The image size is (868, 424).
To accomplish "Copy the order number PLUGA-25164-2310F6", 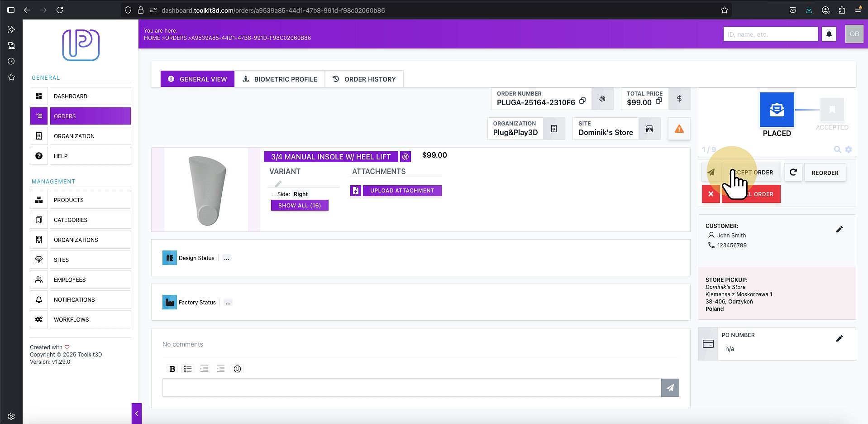I will pyautogui.click(x=582, y=101).
